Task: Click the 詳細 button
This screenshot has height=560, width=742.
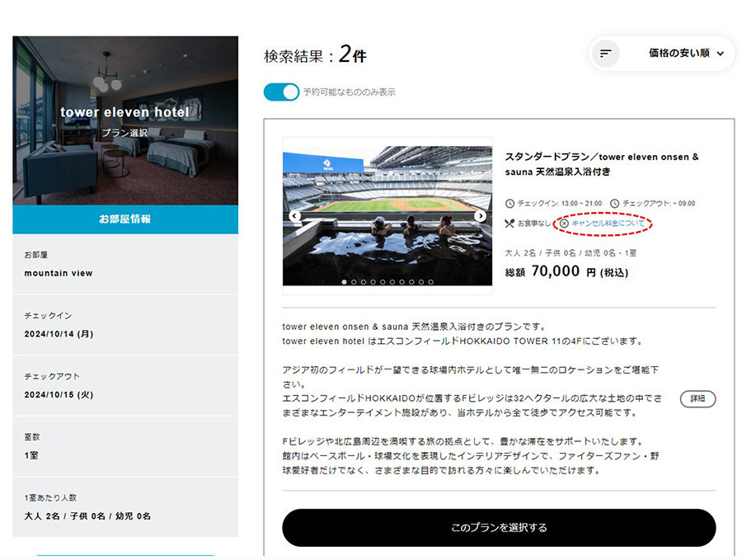Action: pos(697,398)
